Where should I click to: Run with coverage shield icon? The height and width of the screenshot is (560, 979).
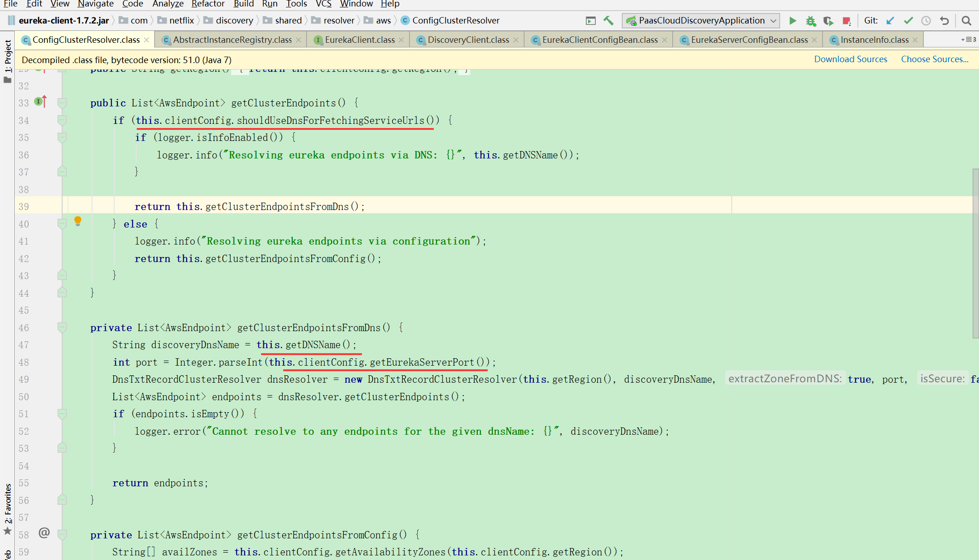tap(828, 21)
